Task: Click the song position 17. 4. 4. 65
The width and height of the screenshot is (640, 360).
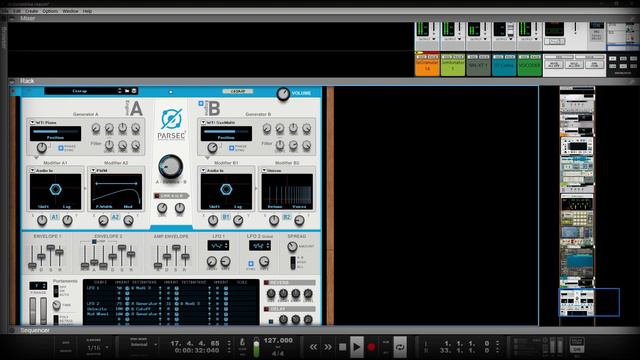Action: click(195, 343)
